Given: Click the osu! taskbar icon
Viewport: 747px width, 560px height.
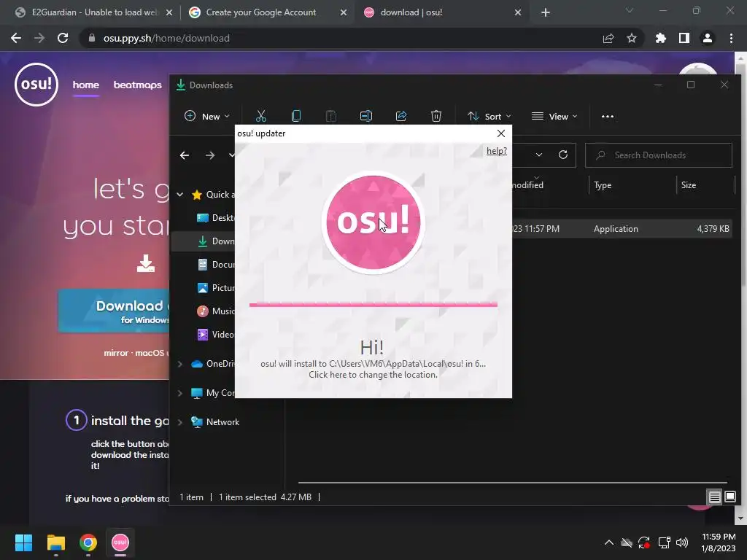Looking at the screenshot, I should click(120, 542).
